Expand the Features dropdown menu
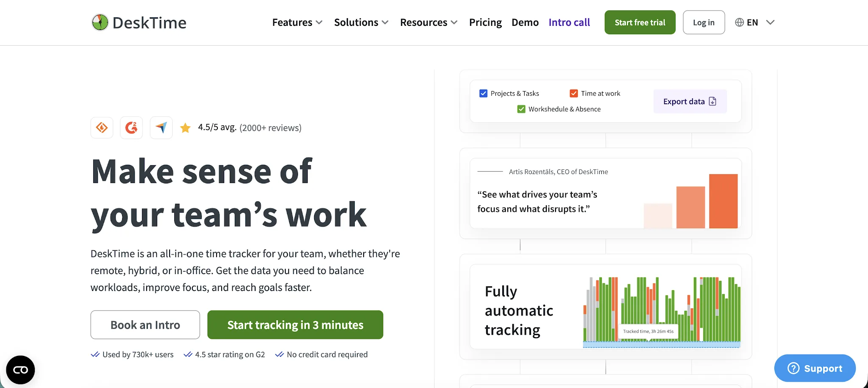The image size is (868, 388). point(297,22)
